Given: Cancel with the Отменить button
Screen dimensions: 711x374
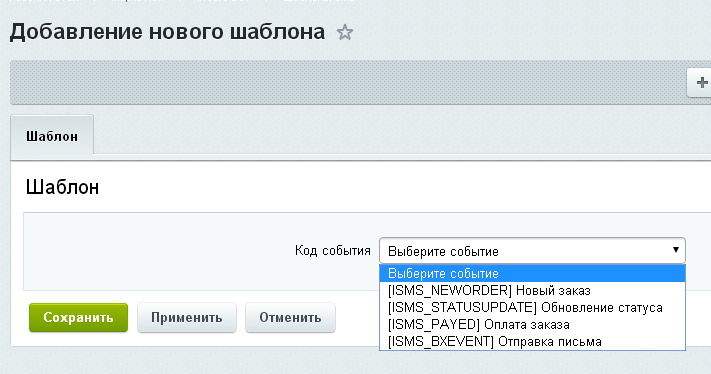Looking at the screenshot, I should [x=290, y=317].
